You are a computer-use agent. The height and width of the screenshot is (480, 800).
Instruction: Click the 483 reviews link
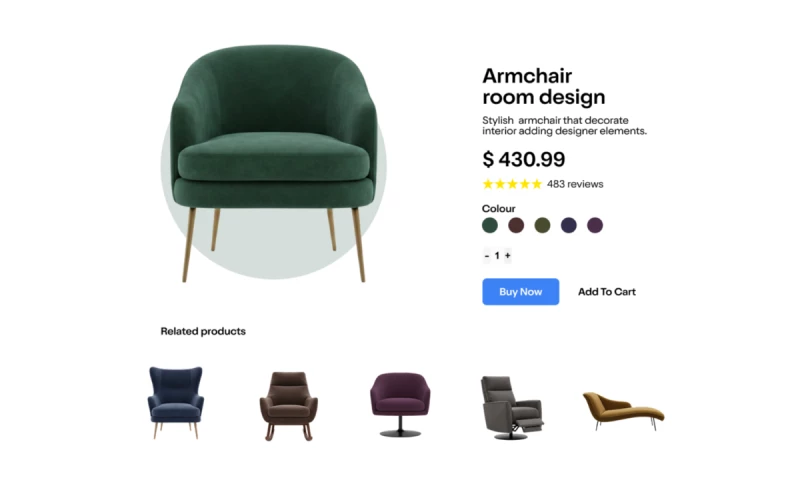pyautogui.click(x=575, y=184)
